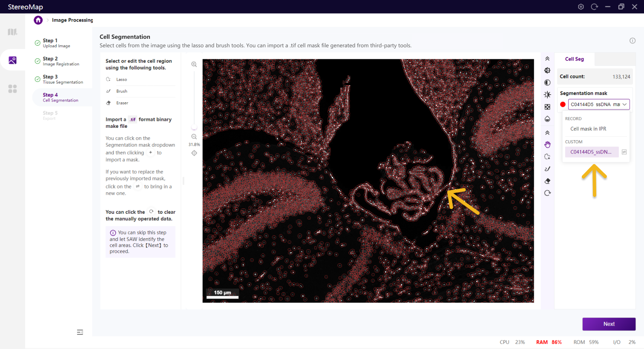Click the Cell count value 133,124
The width and height of the screenshot is (644, 349).
[621, 77]
